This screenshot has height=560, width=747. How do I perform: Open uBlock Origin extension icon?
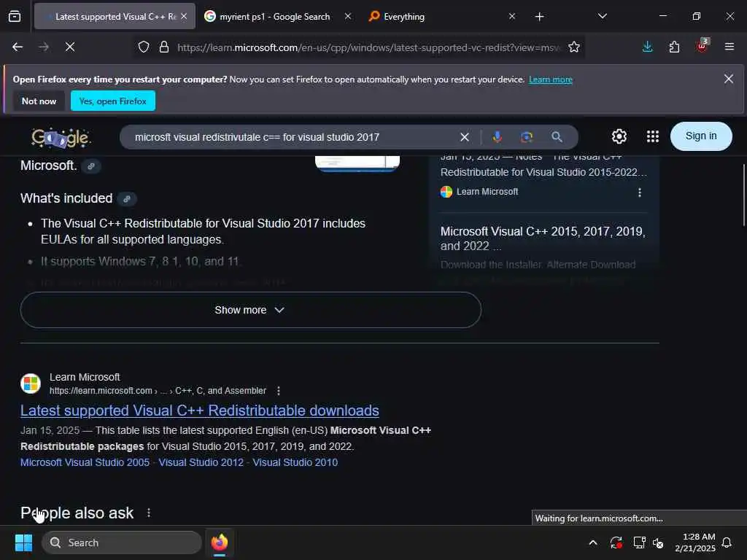coord(702,46)
